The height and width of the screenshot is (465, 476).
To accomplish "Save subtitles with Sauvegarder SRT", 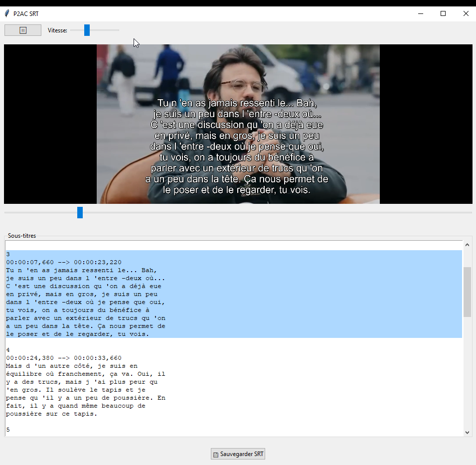I will (238, 454).
